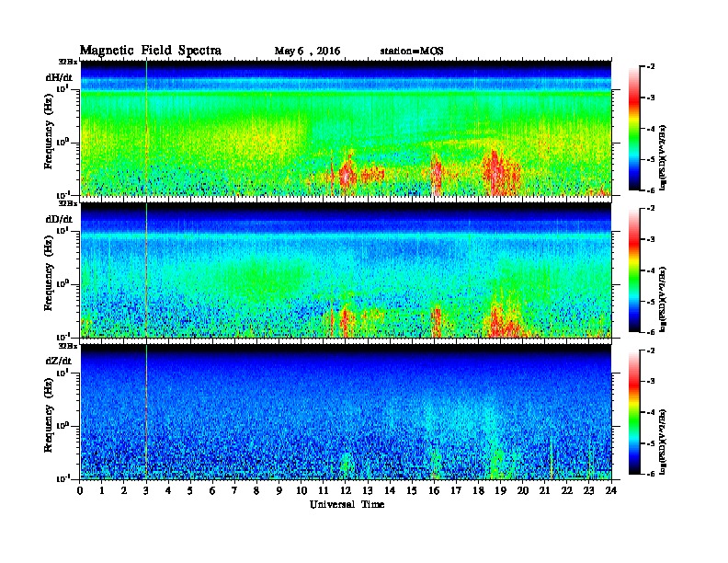Click the "-6" tick label on the dH/dt colorbar
This screenshot has width=728, height=563.
point(651,190)
